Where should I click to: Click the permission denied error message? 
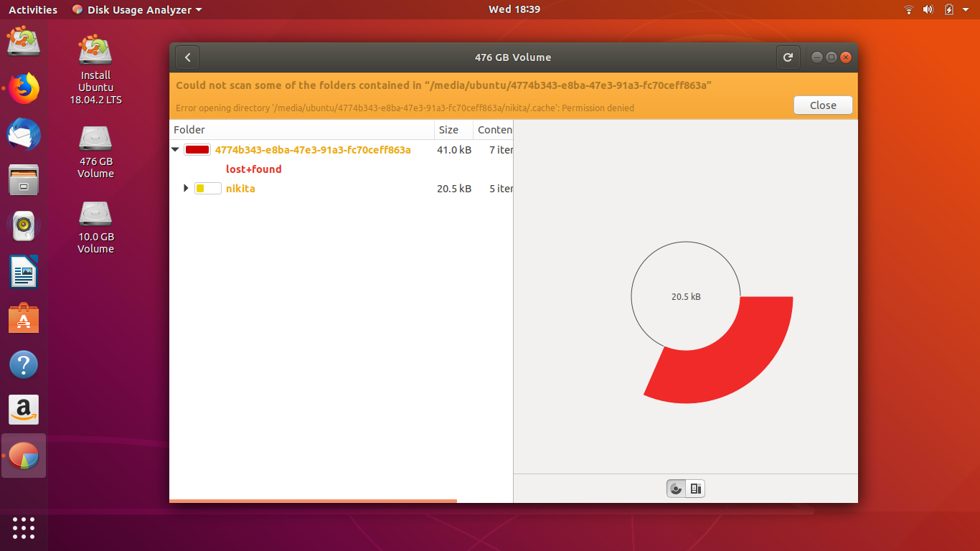point(405,108)
